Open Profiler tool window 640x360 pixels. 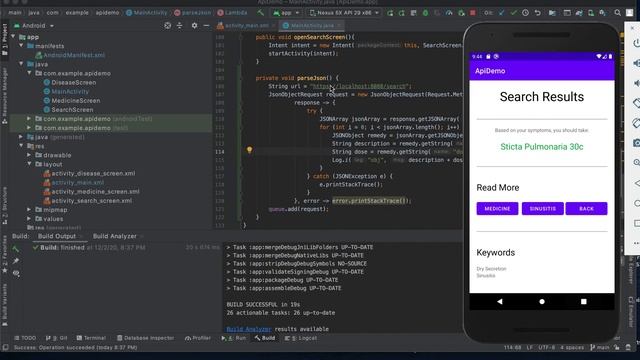198,338
